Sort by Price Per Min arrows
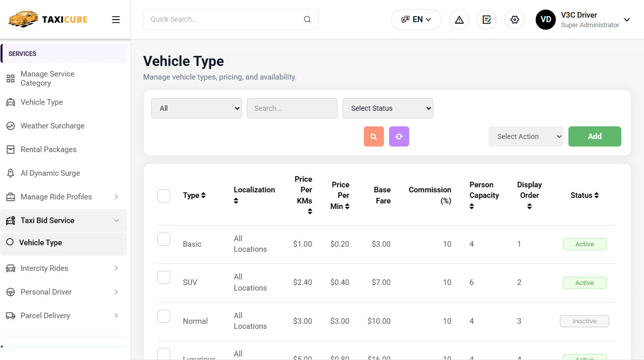Image resolution: width=644 pixels, height=360 pixels. point(347,206)
